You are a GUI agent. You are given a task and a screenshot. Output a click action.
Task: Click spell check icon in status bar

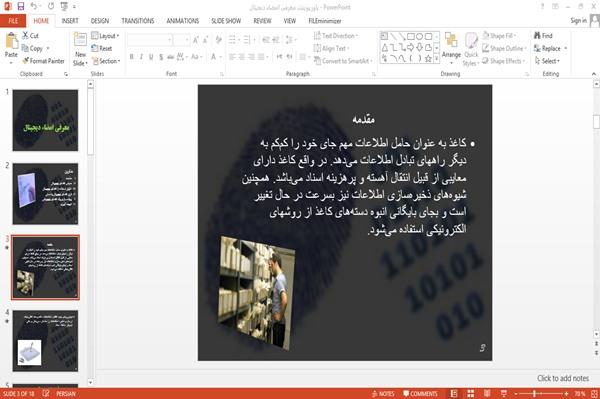click(46, 394)
